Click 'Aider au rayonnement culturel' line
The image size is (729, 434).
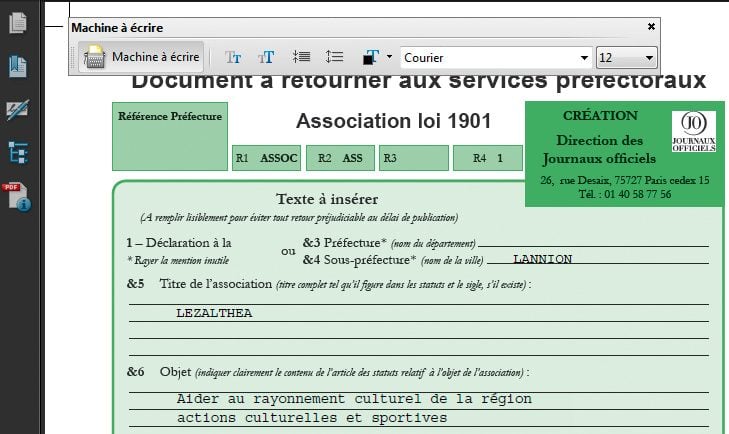click(354, 399)
